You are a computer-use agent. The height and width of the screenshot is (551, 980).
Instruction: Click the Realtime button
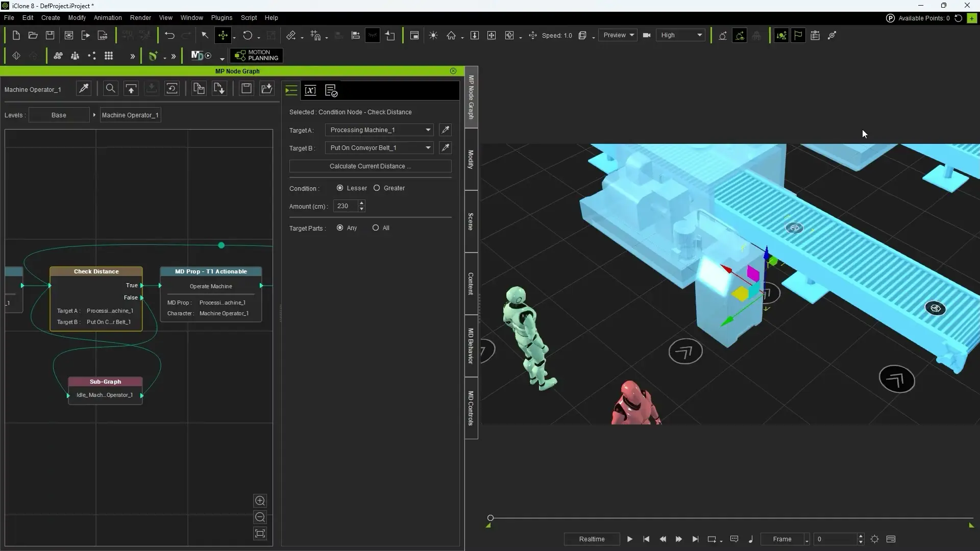pos(592,539)
